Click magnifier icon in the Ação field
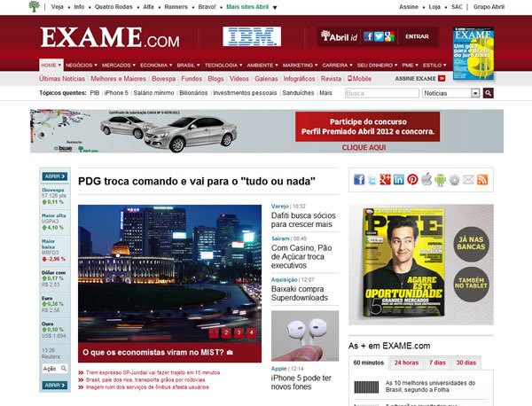This screenshot has height=406, width=532. 64,369
